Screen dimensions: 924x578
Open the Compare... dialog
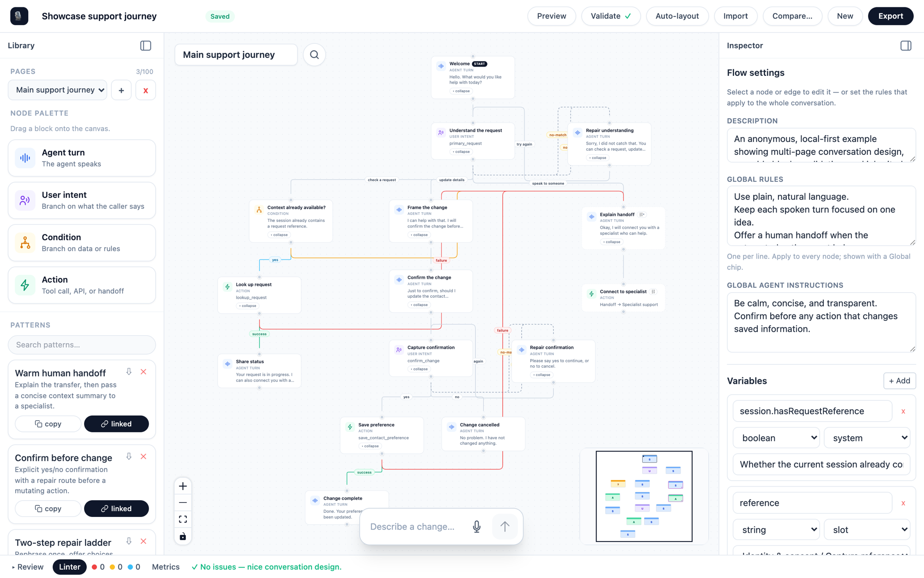pyautogui.click(x=792, y=16)
